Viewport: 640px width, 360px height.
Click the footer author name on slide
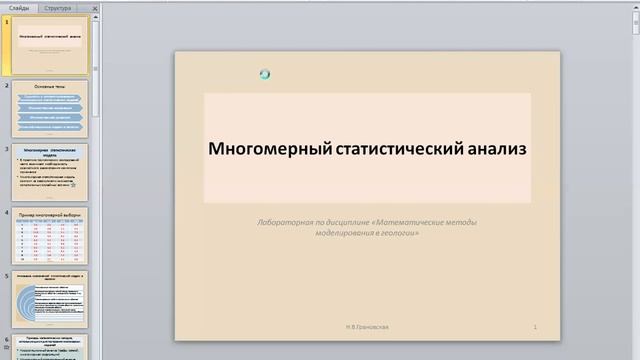click(367, 327)
